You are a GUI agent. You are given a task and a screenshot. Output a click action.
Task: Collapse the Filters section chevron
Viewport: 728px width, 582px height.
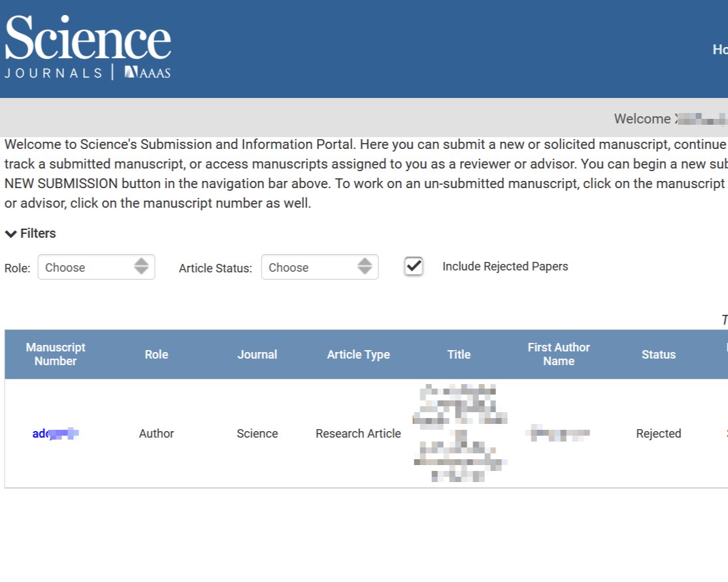coord(10,234)
